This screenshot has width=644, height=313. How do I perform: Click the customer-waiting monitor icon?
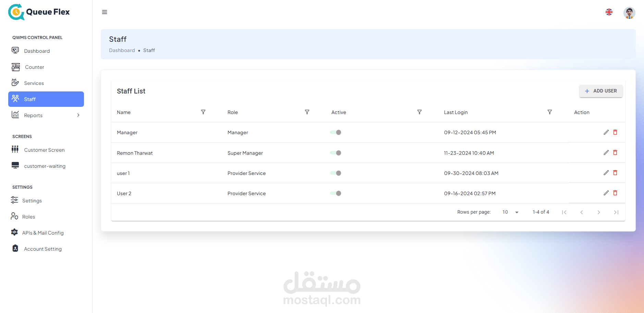tap(15, 165)
